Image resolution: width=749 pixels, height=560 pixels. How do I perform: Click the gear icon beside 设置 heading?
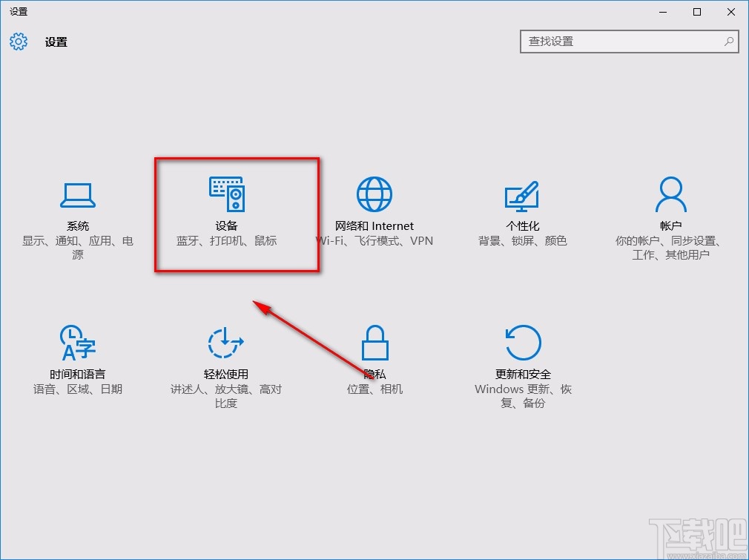coord(18,42)
